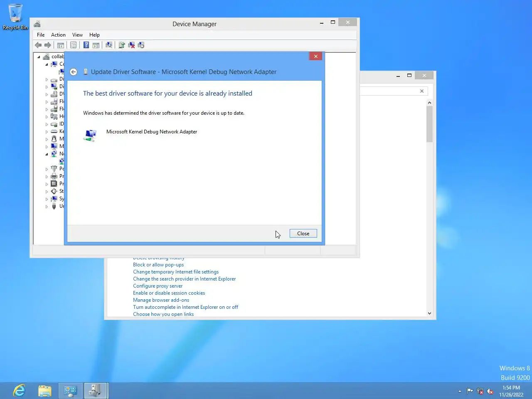Viewport: 532px width, 399px height.
Task: Open the Properties toolbar icon in Device Manager
Action: [74, 45]
